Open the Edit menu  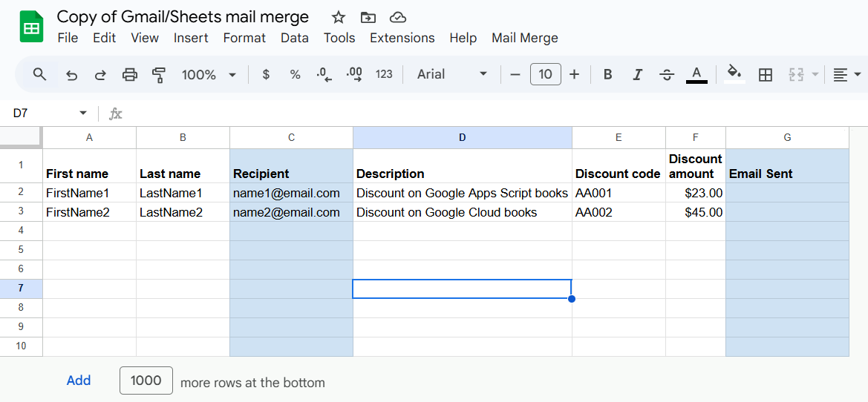click(104, 38)
